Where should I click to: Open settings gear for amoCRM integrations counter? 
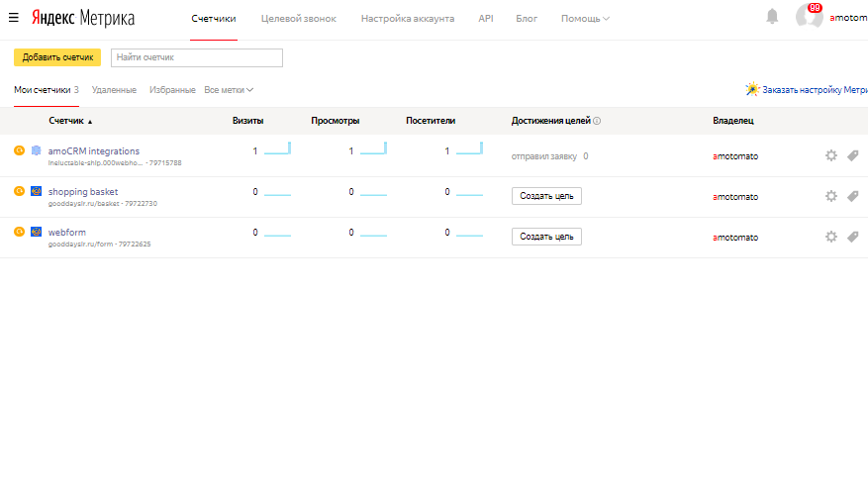point(831,154)
